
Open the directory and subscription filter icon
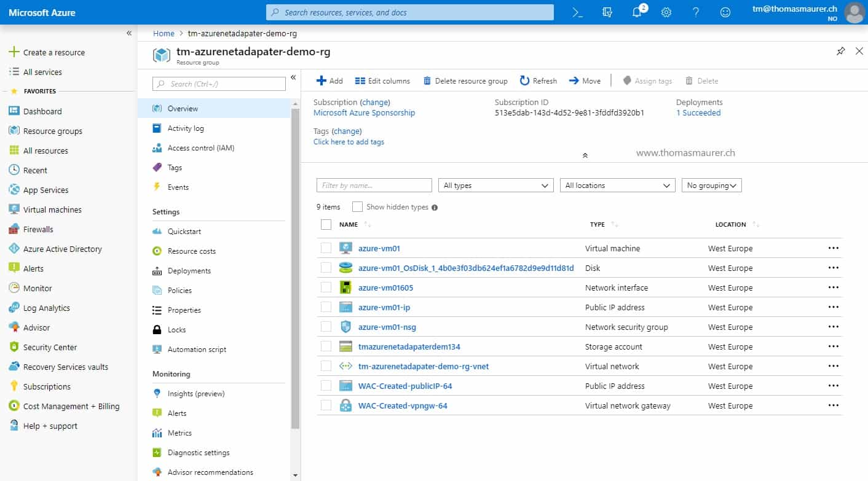(x=607, y=12)
